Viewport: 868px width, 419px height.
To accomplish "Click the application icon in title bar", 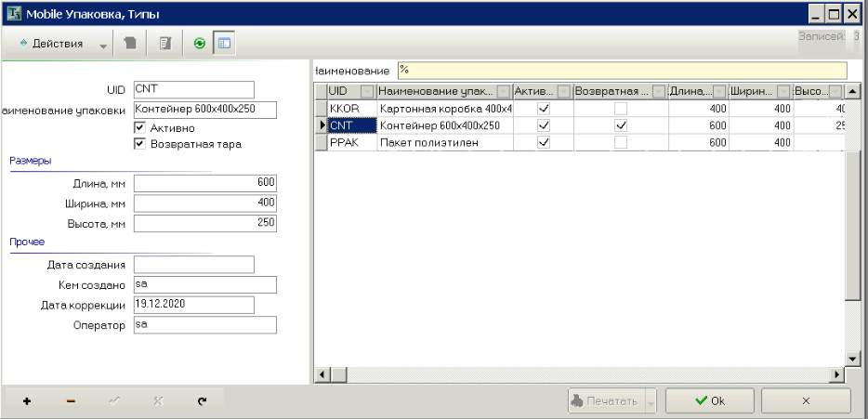I will [x=13, y=13].
